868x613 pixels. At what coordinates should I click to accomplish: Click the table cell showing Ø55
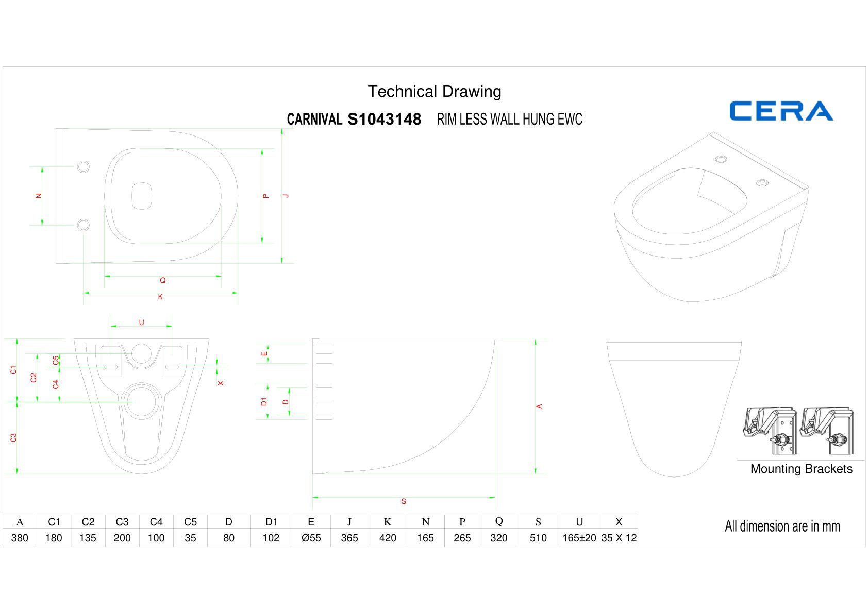pyautogui.click(x=311, y=538)
